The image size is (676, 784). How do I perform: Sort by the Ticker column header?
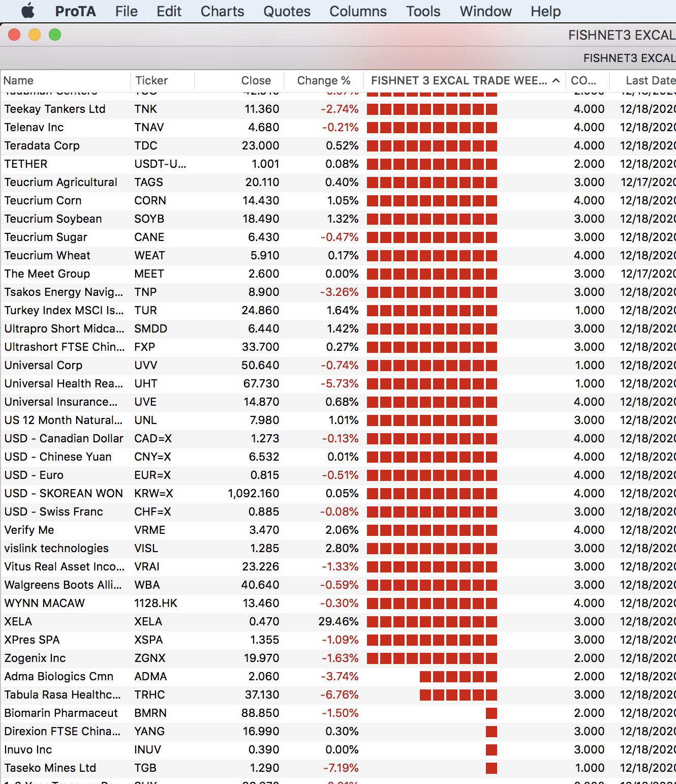[163, 80]
